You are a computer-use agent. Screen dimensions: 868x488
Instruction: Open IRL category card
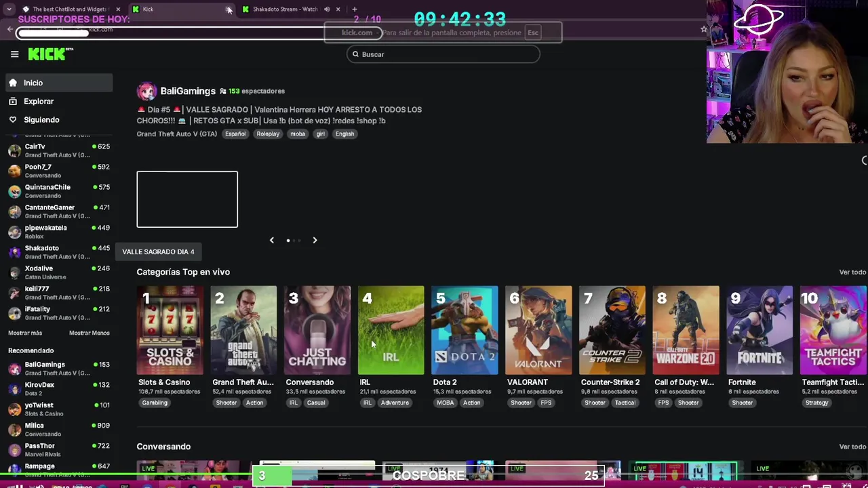tap(391, 330)
